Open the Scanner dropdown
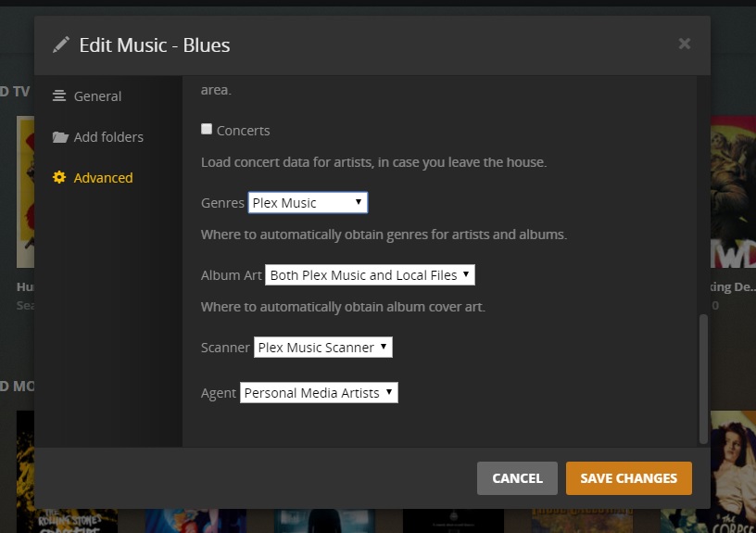This screenshot has width=756, height=533. pos(322,348)
